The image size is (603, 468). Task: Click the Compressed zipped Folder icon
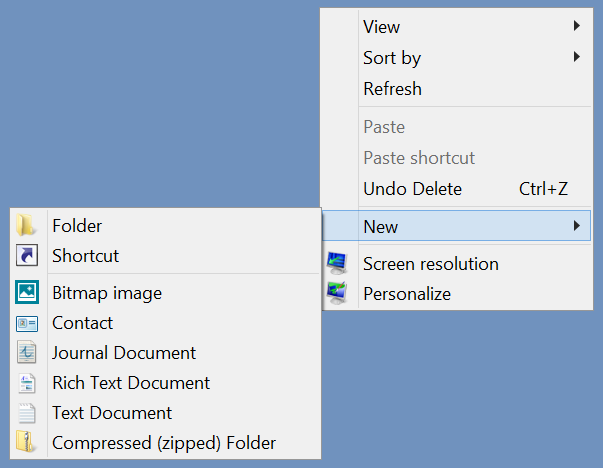[26, 441]
